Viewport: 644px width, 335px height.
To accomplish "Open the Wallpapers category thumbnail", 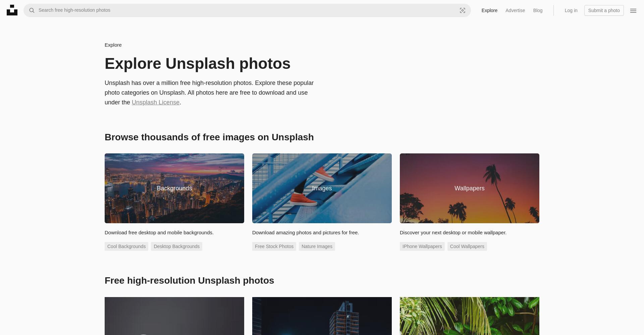I will point(470,188).
